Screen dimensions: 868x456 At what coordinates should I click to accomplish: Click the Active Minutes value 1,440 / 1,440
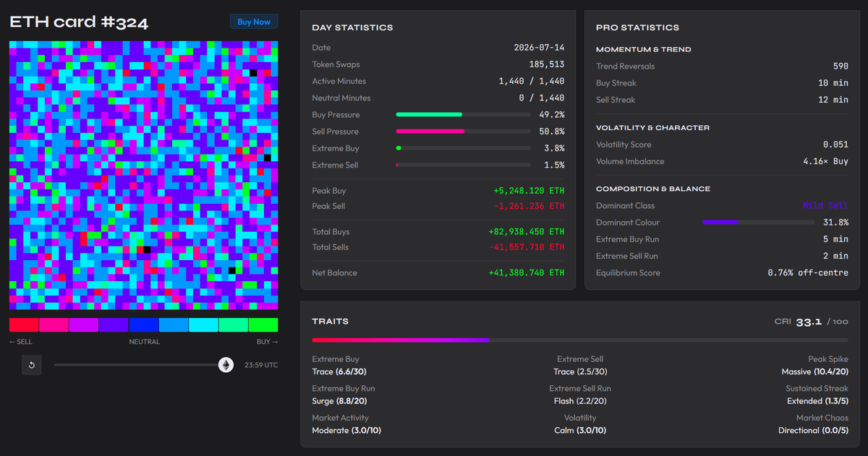[x=532, y=81]
